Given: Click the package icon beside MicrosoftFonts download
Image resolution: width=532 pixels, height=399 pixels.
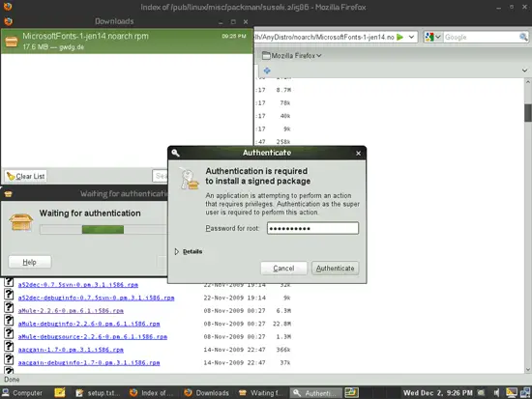Looking at the screenshot, I should [x=12, y=42].
